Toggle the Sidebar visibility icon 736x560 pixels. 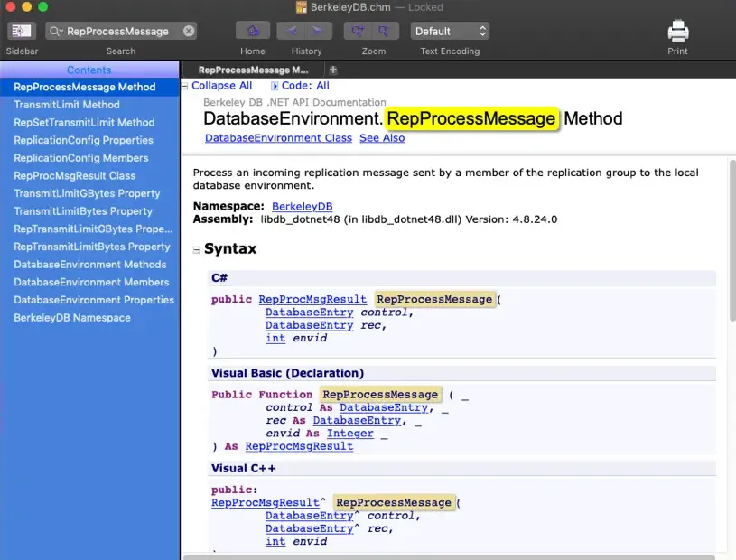click(x=22, y=30)
